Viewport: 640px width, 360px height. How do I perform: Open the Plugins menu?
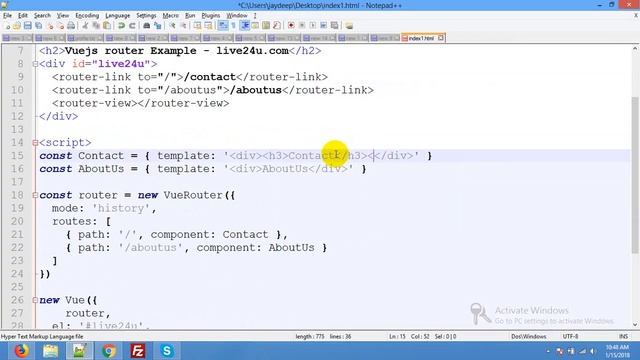click(211, 16)
